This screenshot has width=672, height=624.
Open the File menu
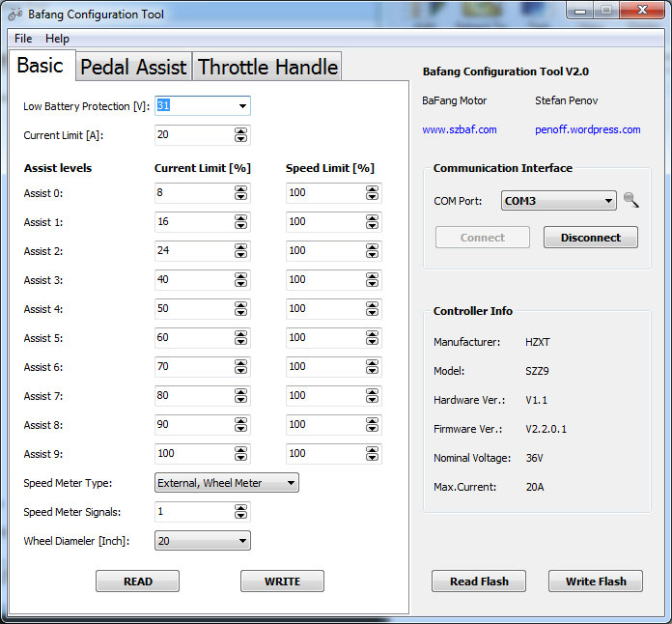tap(23, 39)
